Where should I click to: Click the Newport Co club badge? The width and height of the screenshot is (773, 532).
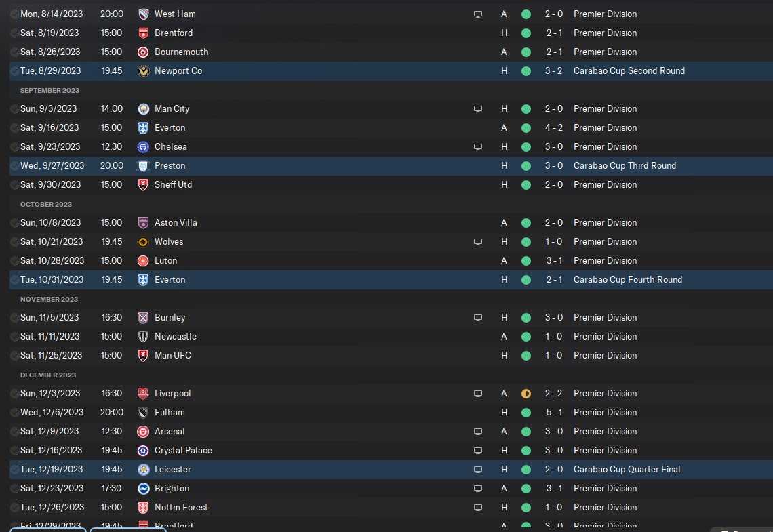click(143, 71)
